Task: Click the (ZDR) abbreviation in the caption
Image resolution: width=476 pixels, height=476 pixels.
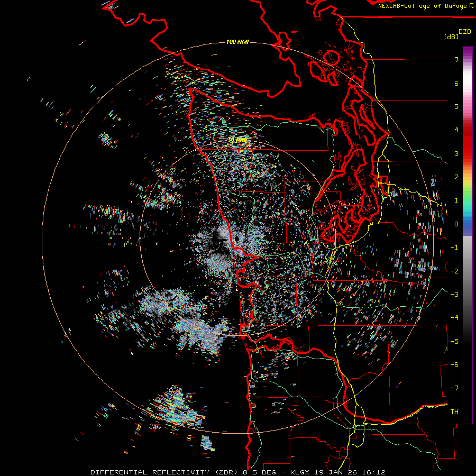Action: (x=226, y=472)
